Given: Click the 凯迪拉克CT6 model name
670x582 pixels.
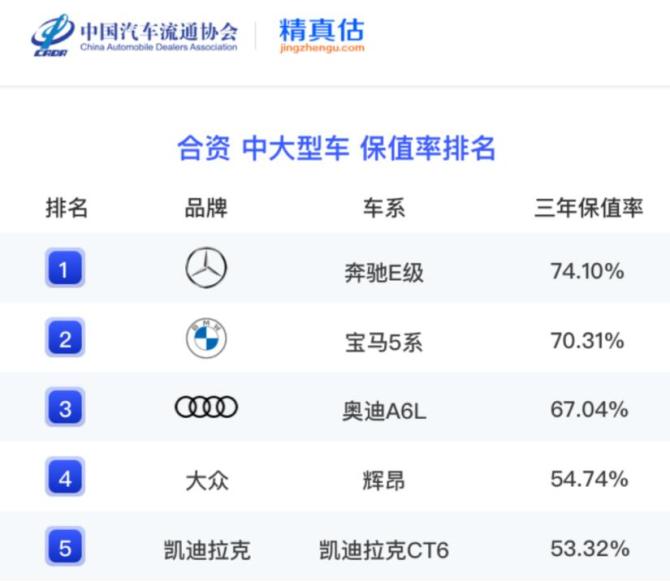Looking at the screenshot, I should tap(383, 550).
